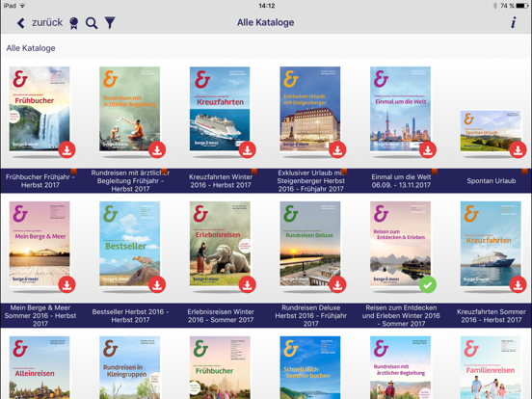Tap the 14:12 clock in status bar

pos(267,6)
